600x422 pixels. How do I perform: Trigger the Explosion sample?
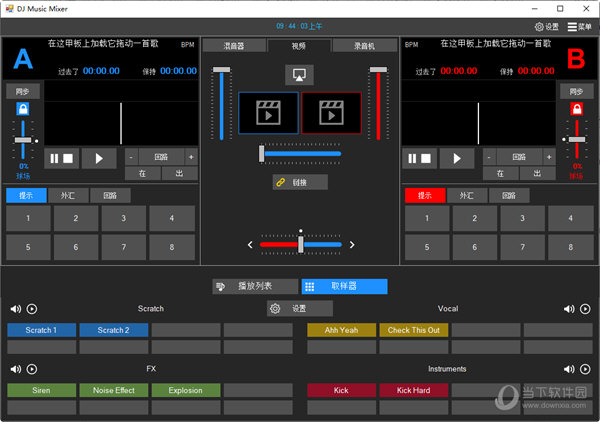pyautogui.click(x=186, y=390)
